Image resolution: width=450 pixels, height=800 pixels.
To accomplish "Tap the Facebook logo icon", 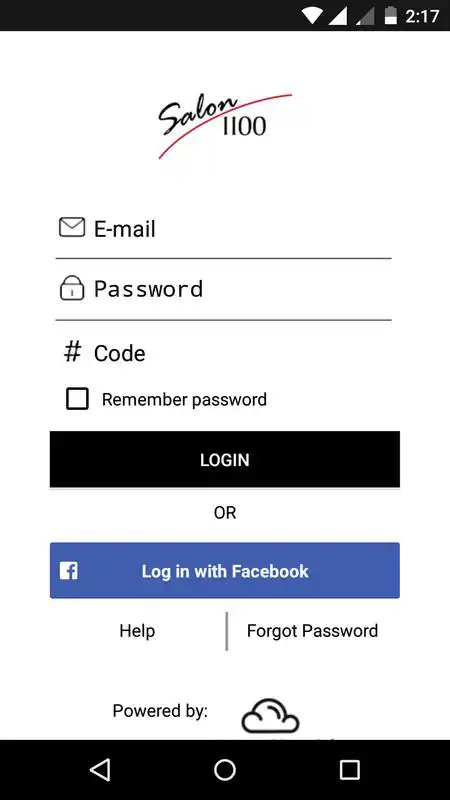I will [x=68, y=570].
